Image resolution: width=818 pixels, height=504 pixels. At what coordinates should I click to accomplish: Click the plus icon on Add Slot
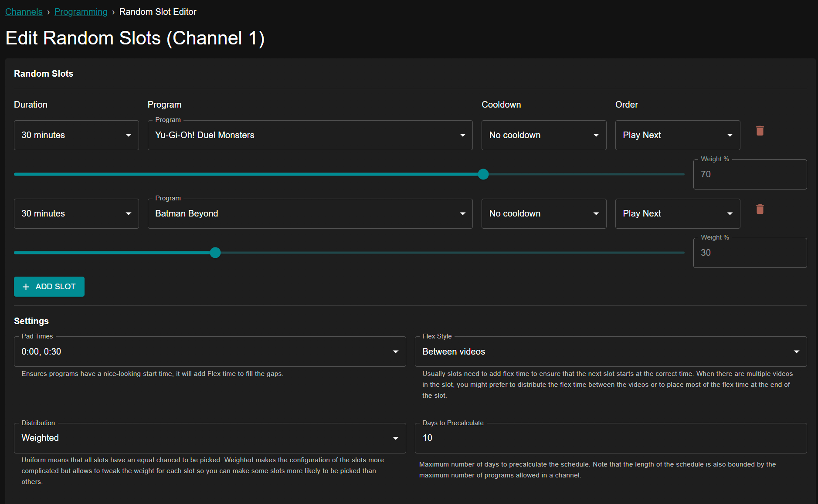pyautogui.click(x=26, y=287)
